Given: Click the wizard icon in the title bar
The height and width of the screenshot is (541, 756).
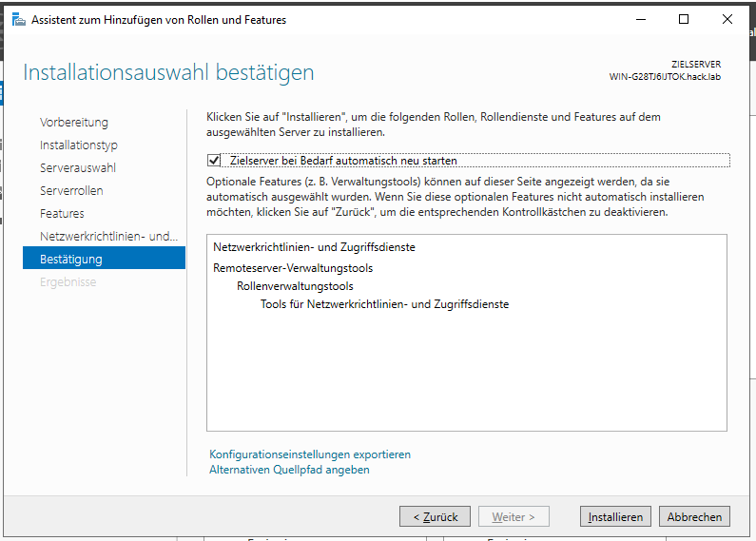Looking at the screenshot, I should tap(19, 19).
